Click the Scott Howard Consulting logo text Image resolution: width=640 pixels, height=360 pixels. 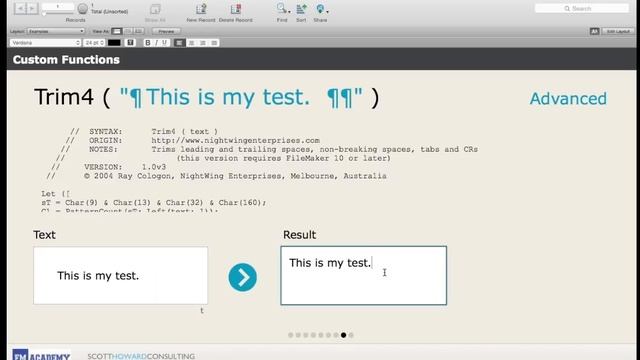point(141,356)
